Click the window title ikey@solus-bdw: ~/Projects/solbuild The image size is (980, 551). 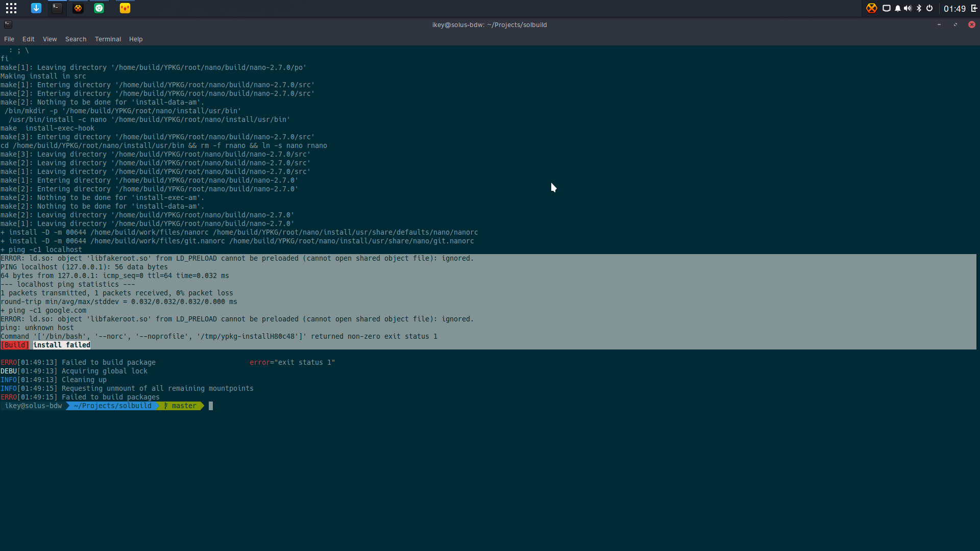[489, 25]
